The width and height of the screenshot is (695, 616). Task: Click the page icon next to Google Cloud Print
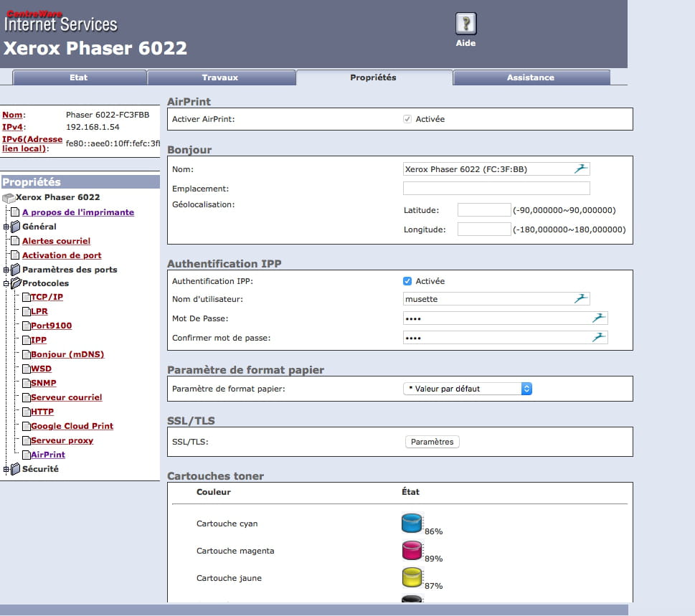click(26, 426)
